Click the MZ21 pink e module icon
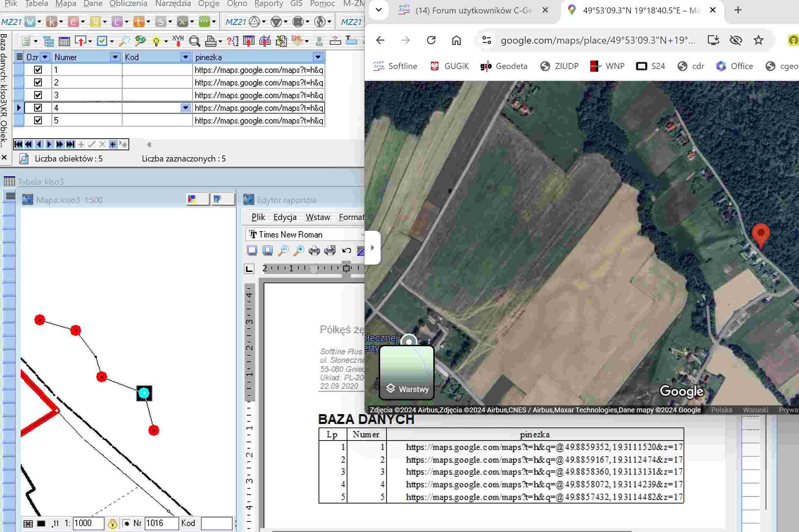 [x=73, y=22]
